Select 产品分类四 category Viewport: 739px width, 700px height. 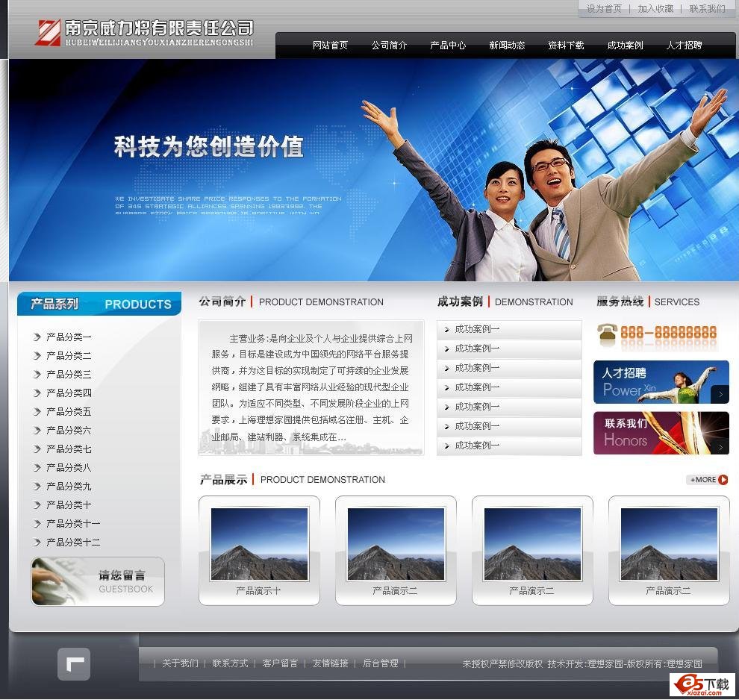tap(69, 393)
